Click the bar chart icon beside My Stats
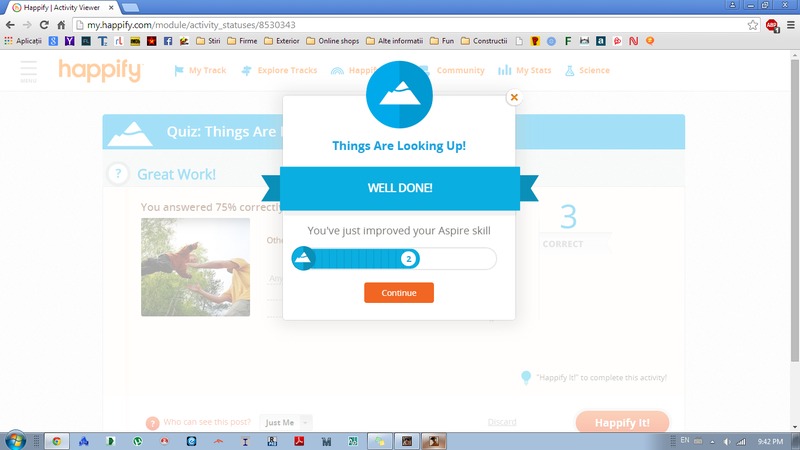The image size is (800, 450). pos(505,70)
